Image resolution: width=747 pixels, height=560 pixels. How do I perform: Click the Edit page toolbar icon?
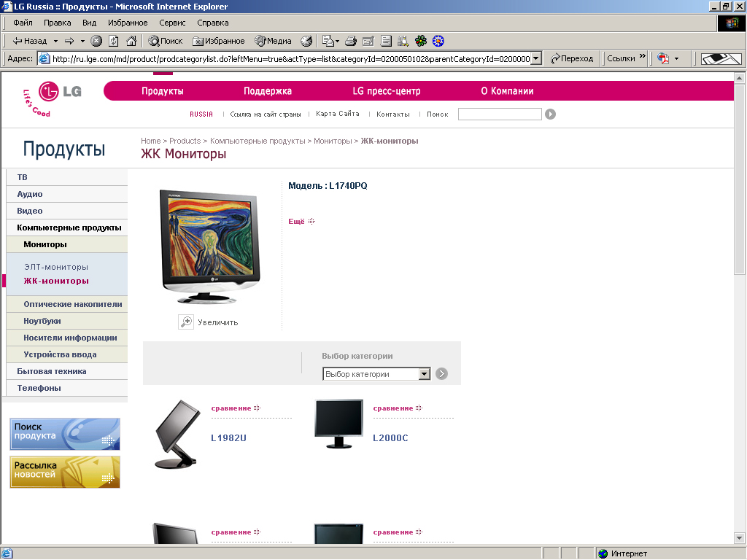368,41
